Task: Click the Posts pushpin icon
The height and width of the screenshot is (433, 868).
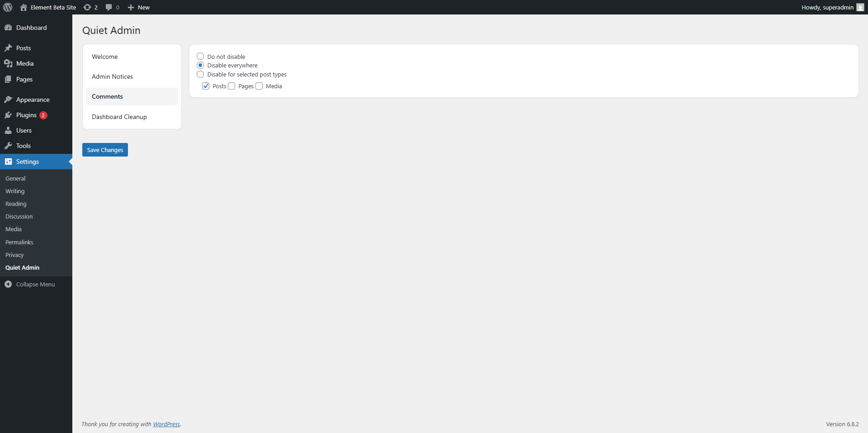Action: click(x=8, y=48)
